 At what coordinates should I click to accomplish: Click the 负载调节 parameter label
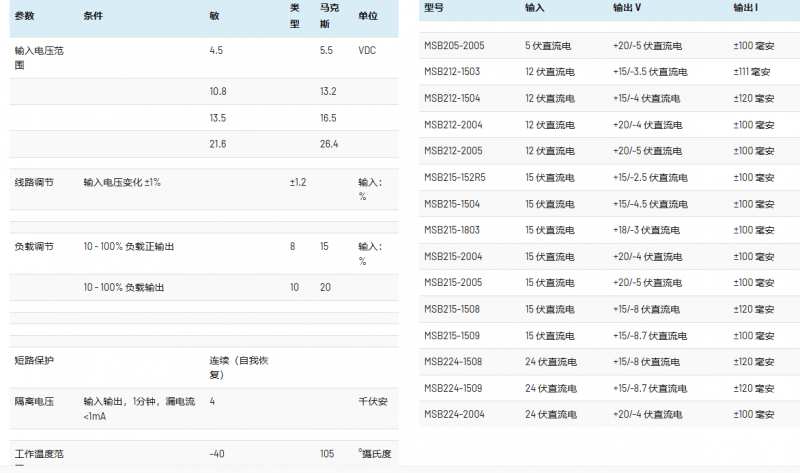pos(34,246)
